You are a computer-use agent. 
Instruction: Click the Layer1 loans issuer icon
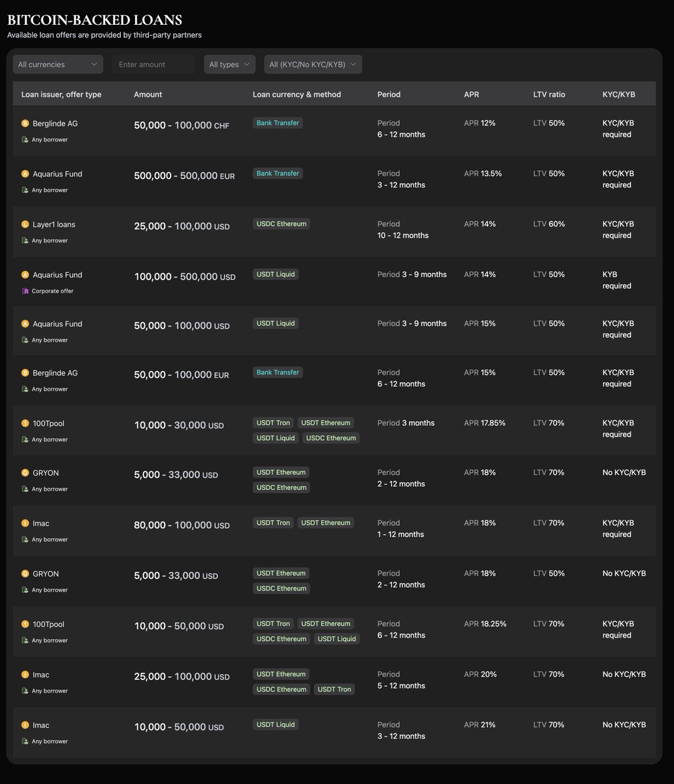tap(25, 224)
